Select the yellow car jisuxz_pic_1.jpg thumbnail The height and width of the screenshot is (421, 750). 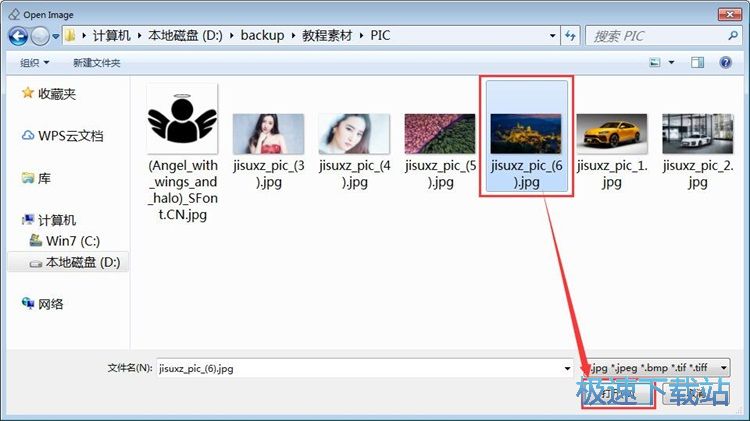coord(612,134)
